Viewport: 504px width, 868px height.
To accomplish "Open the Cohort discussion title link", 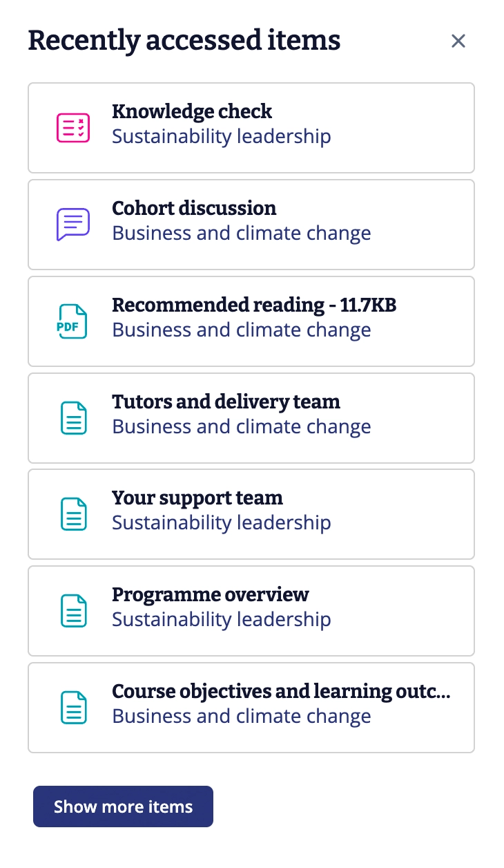I will pos(194,208).
